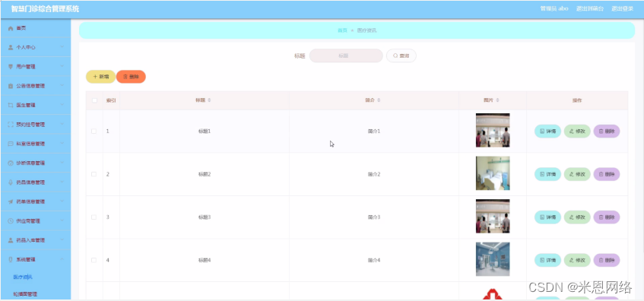Open 详情 for row 标题1
The image size is (644, 301).
coord(547,131)
